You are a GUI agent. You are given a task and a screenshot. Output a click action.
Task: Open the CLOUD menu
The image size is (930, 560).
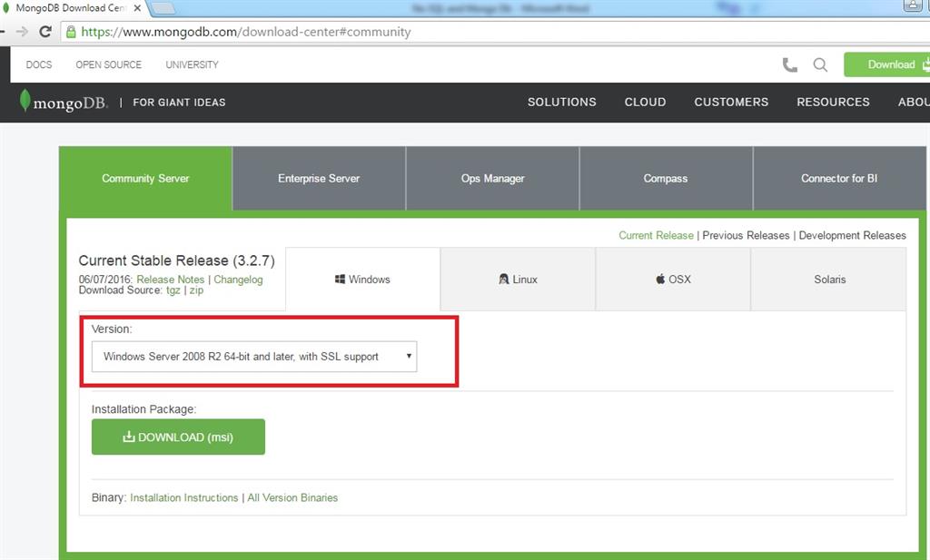point(645,102)
